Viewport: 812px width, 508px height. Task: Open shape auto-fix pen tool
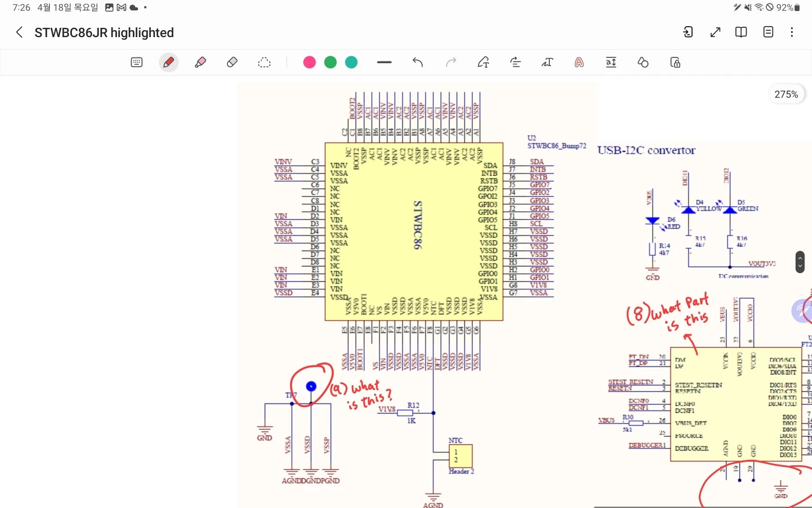(484, 62)
